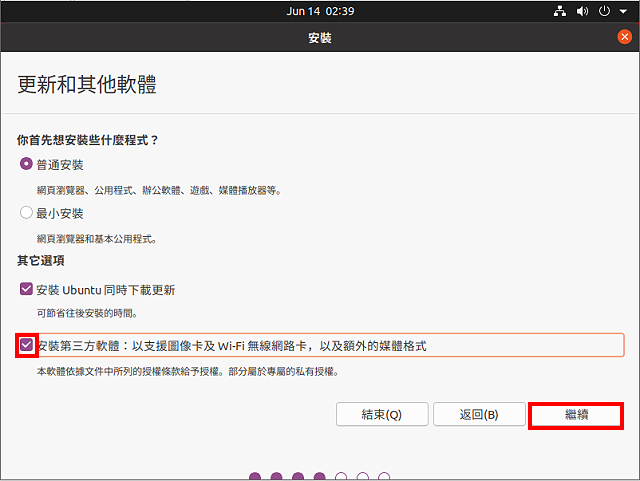This screenshot has width=640, height=481.
Task: Click the 安裝 window title
Action: pos(319,38)
